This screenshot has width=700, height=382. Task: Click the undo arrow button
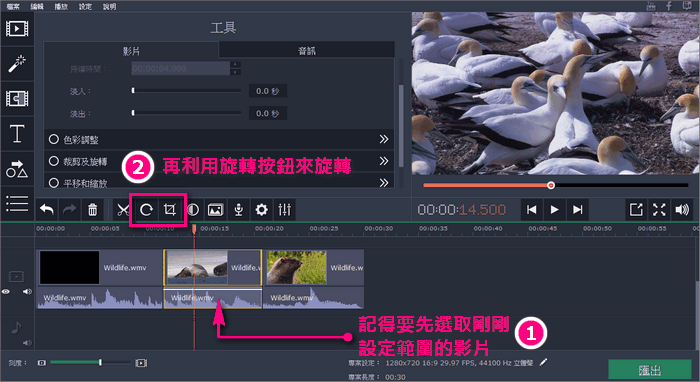47,209
